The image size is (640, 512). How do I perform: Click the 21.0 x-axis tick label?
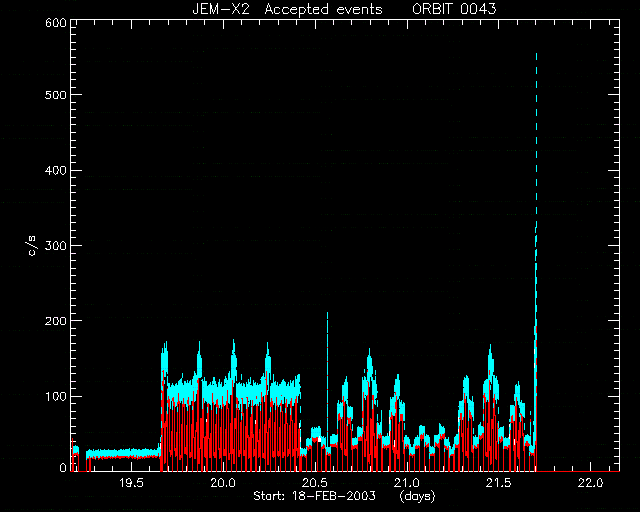click(x=407, y=483)
